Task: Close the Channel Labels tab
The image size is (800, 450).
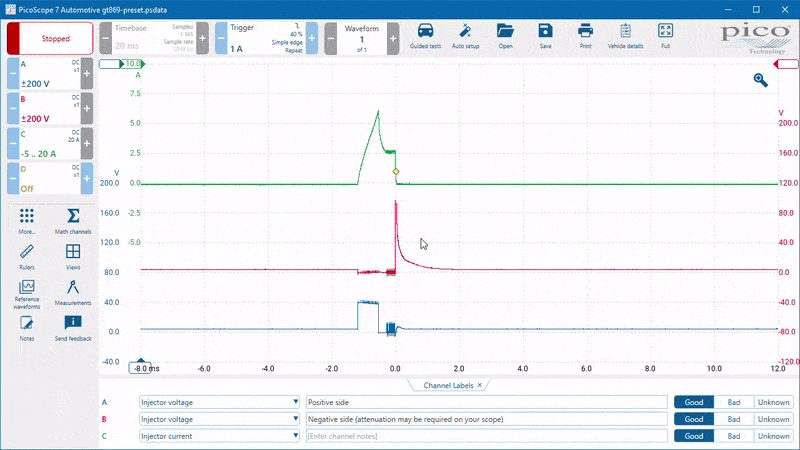Action: click(x=480, y=385)
